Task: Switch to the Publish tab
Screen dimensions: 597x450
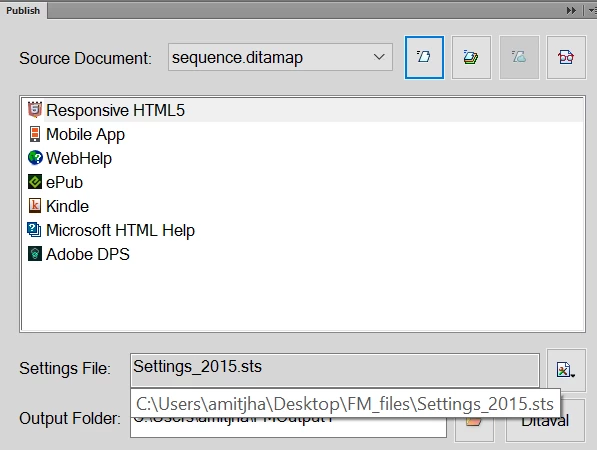Action: click(x=23, y=10)
